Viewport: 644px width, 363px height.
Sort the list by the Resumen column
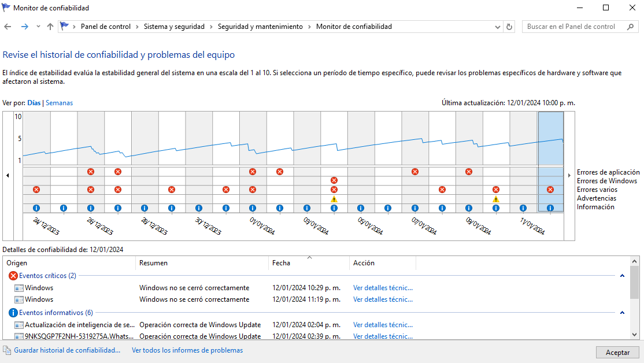(202, 263)
